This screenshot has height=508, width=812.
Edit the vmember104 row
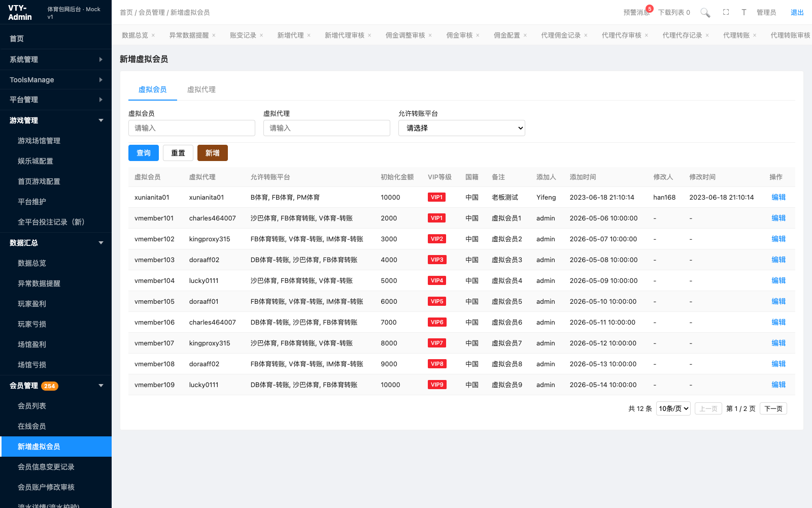[x=779, y=280]
